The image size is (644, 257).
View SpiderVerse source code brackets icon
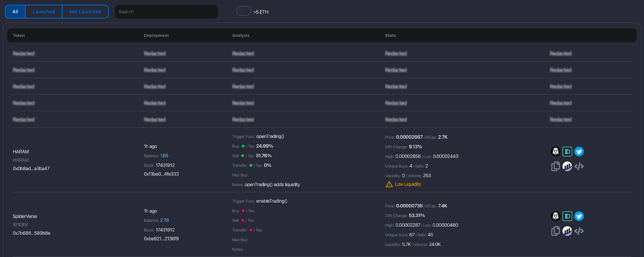click(579, 231)
